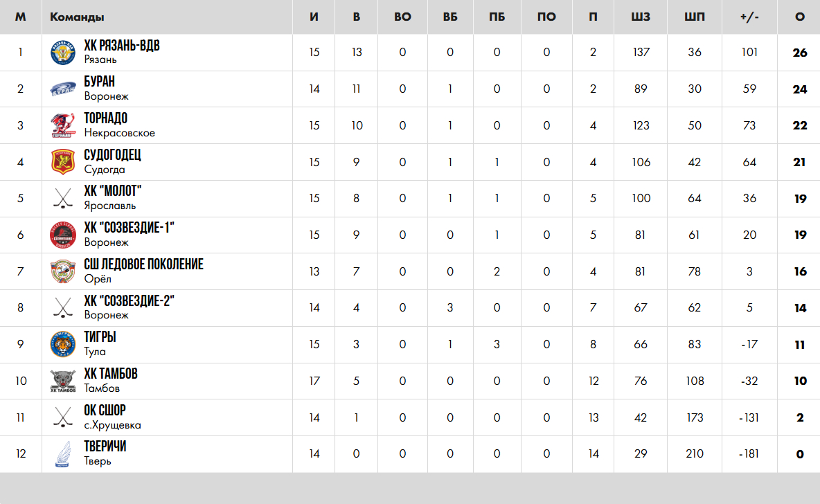
Task: Click the ХК Рязань-ВДВ team logo
Action: [63, 53]
